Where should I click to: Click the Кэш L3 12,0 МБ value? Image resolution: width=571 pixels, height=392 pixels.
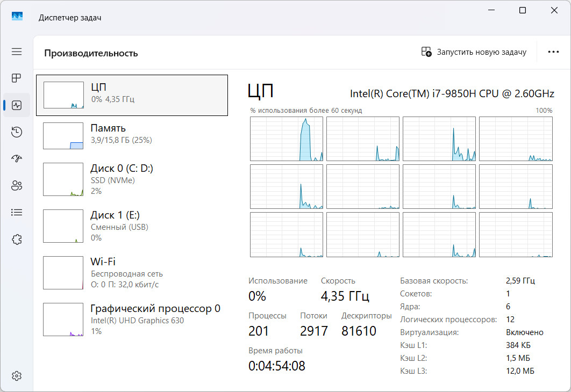[520, 371]
